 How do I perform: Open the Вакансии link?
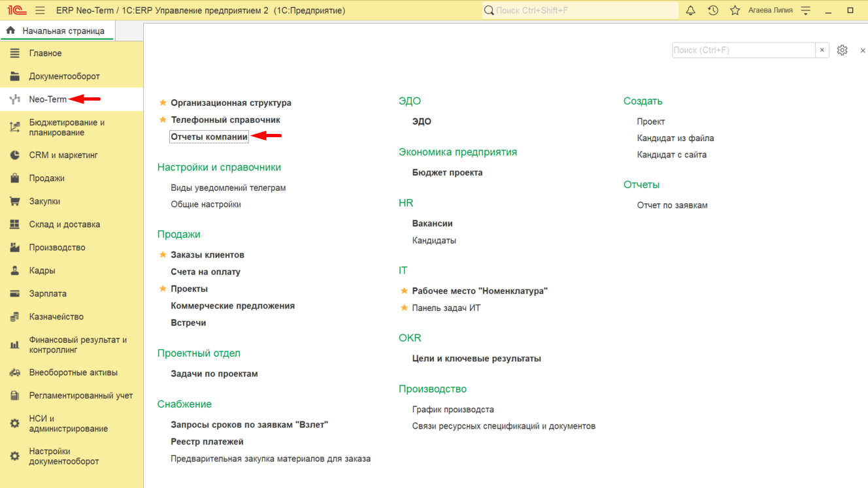(x=433, y=223)
